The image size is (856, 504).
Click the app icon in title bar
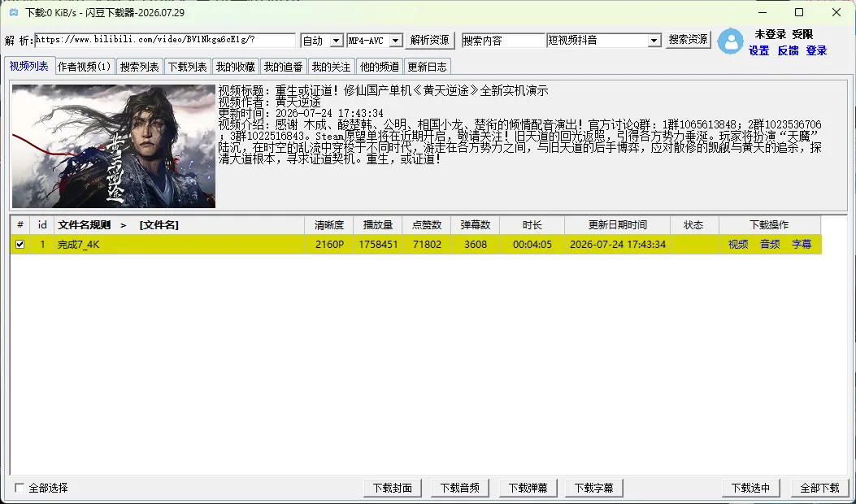click(x=14, y=12)
